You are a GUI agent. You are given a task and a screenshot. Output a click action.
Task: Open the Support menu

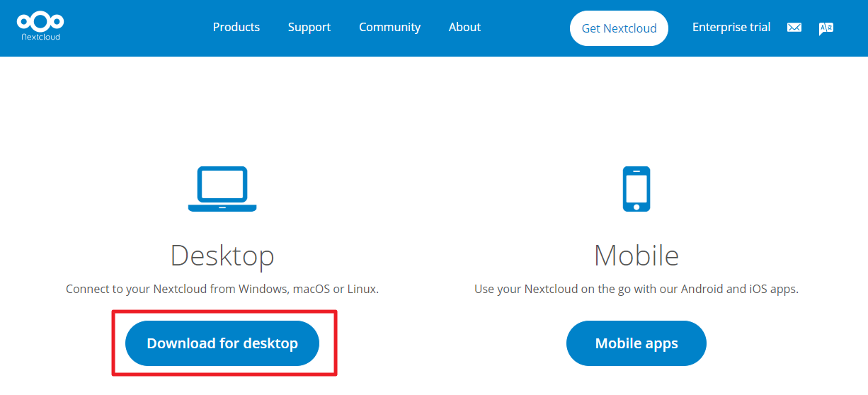[309, 27]
